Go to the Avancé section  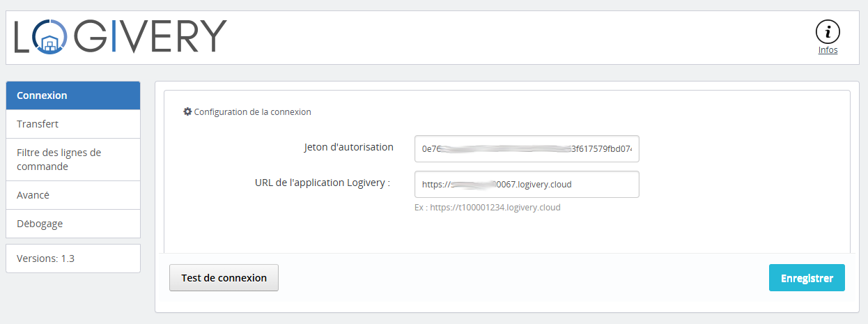tap(73, 195)
